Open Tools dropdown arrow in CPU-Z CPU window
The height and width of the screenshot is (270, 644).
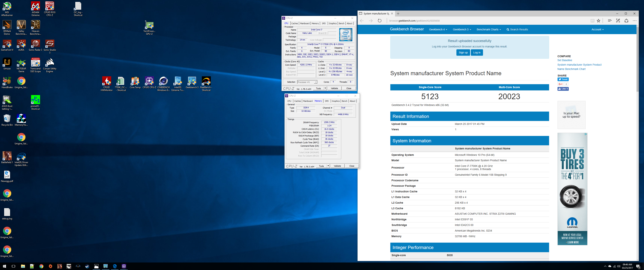325,88
